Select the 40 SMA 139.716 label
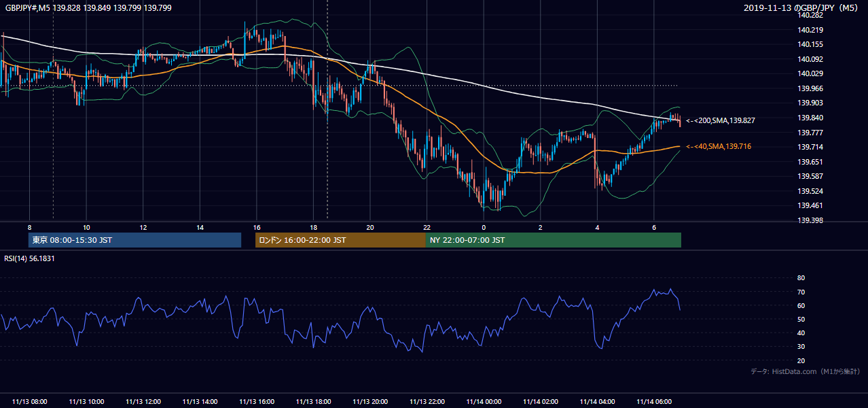868x408 pixels. pyautogui.click(x=718, y=147)
